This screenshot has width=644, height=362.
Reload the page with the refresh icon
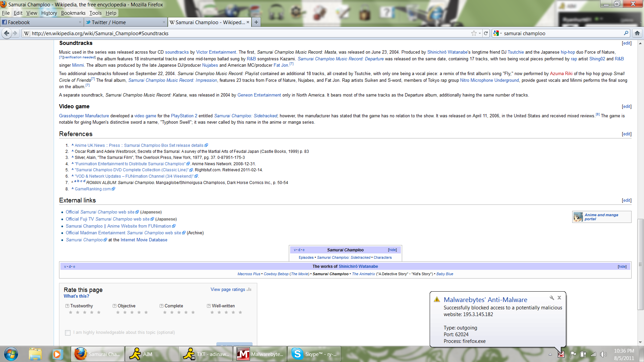click(x=486, y=33)
